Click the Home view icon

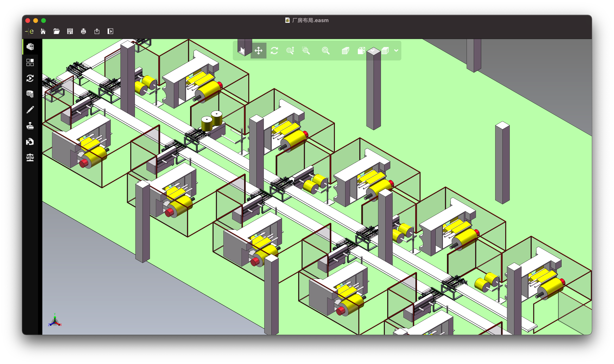pyautogui.click(x=43, y=31)
